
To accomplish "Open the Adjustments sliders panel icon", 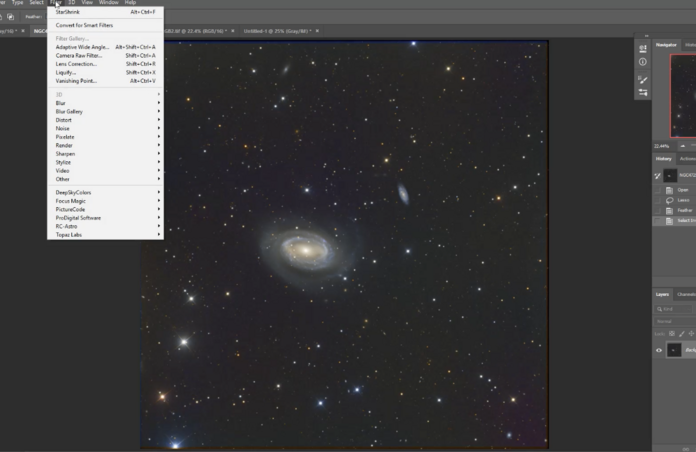I will (643, 93).
